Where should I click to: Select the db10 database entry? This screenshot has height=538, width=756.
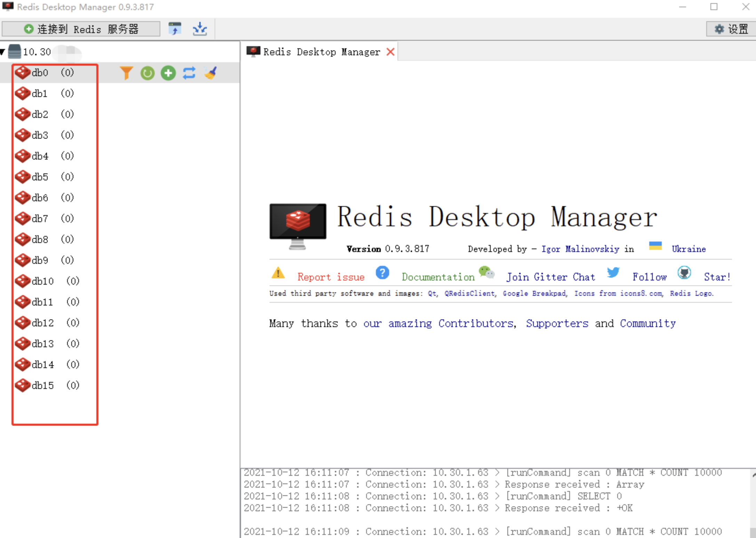point(42,281)
